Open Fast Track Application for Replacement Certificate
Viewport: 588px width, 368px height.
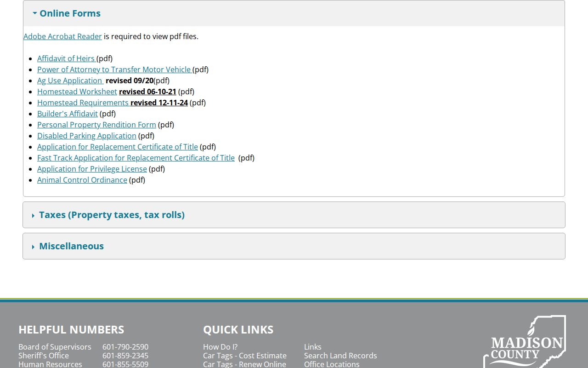(136, 158)
